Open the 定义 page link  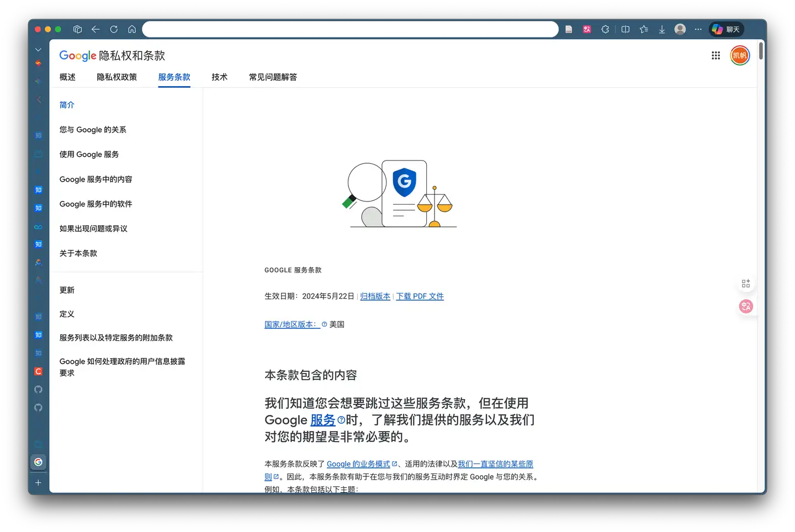[x=67, y=314]
